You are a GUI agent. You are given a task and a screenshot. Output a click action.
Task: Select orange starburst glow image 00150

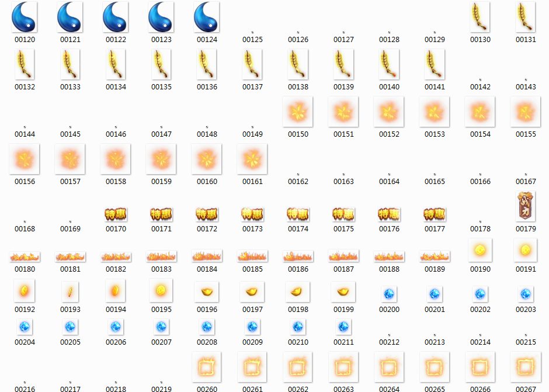[x=298, y=112]
